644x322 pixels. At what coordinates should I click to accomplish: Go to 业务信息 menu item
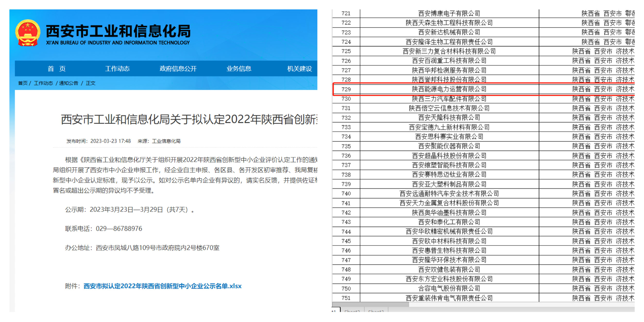point(239,69)
